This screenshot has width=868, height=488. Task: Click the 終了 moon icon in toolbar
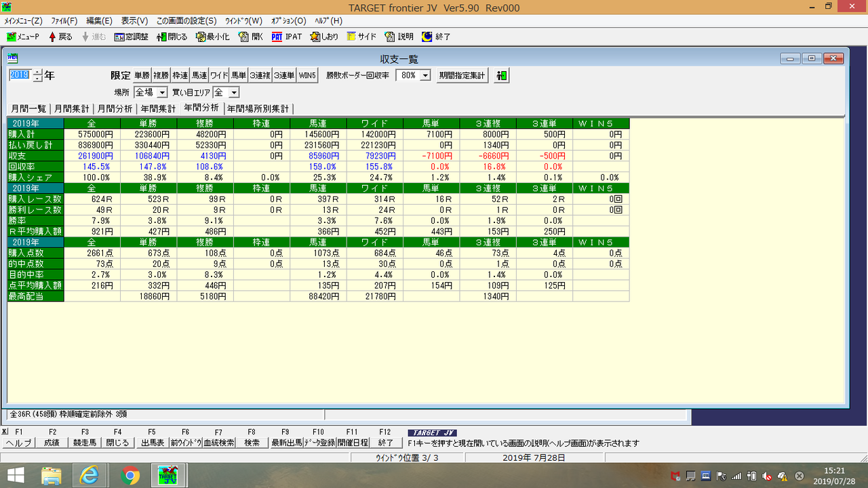coord(435,37)
